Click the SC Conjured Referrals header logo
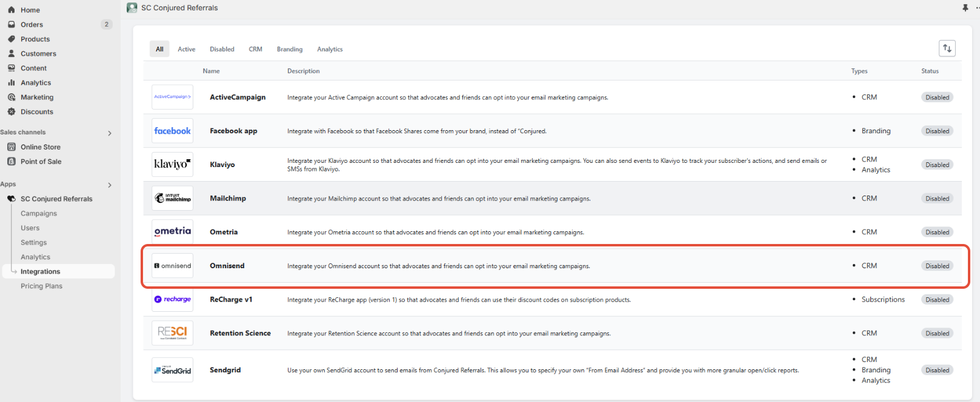The height and width of the screenshot is (402, 980). (132, 7)
